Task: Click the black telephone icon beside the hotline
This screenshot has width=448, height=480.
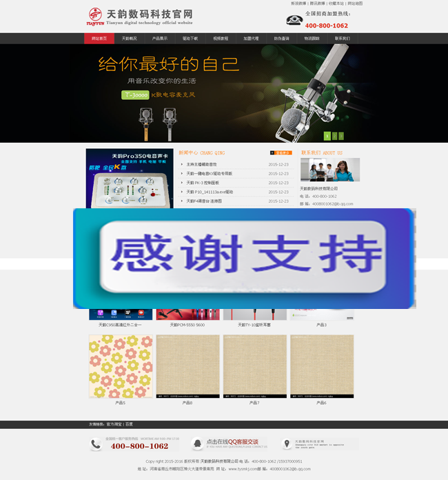Action: 294,20
